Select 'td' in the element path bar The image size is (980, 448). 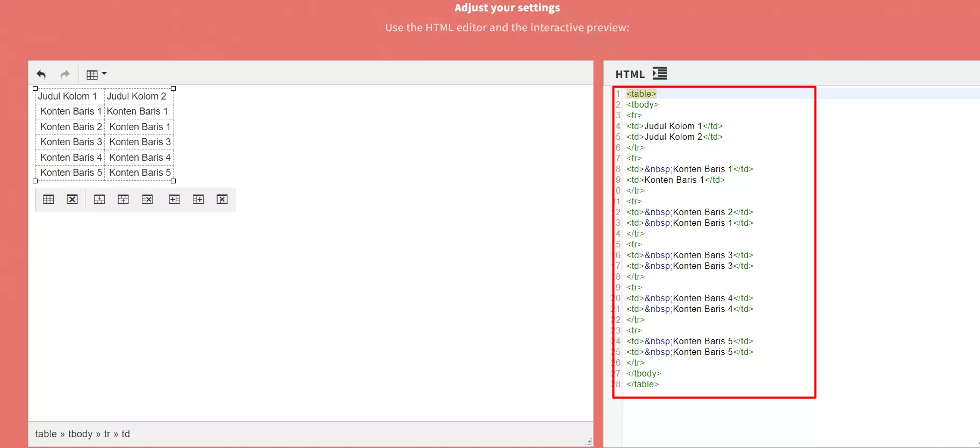(126, 434)
